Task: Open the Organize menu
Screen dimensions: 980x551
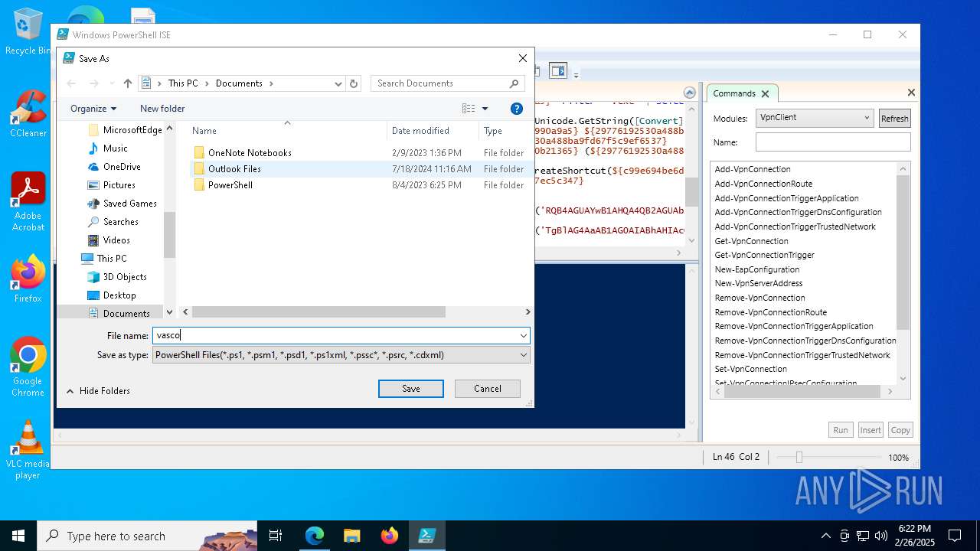Action: 93,109
